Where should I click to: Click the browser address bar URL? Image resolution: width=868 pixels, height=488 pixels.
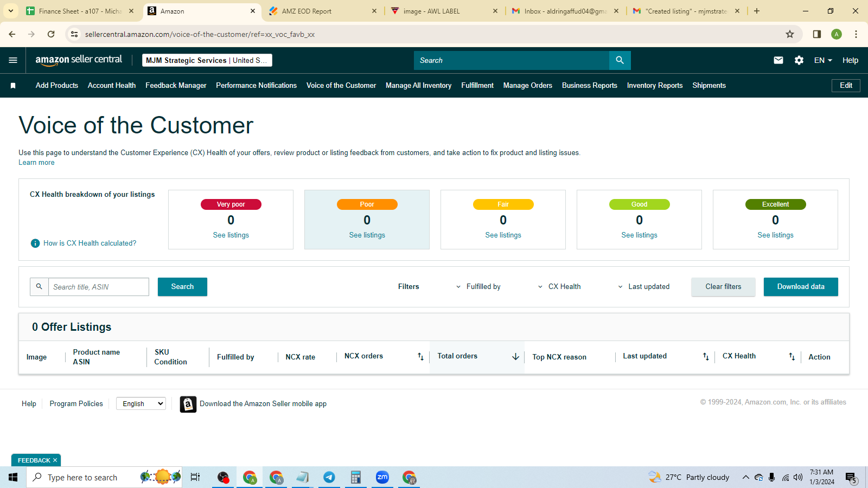pyautogui.click(x=200, y=34)
